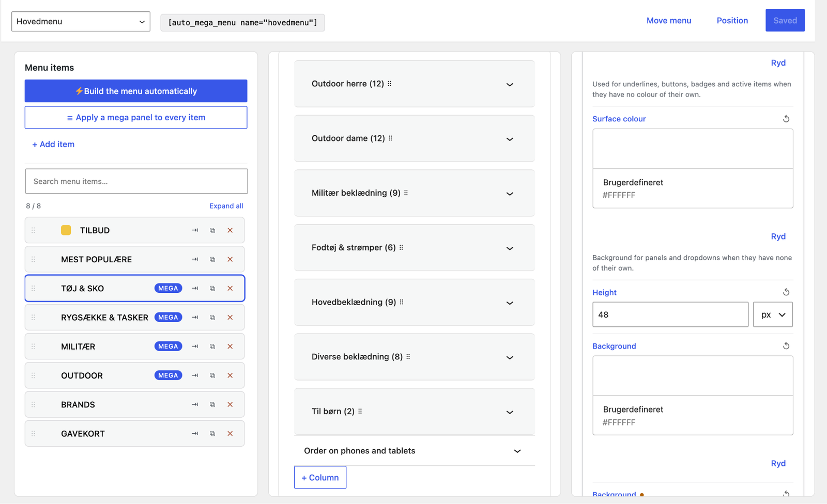Indent the GAVEKORT menu item
827x504 pixels.
(x=195, y=434)
